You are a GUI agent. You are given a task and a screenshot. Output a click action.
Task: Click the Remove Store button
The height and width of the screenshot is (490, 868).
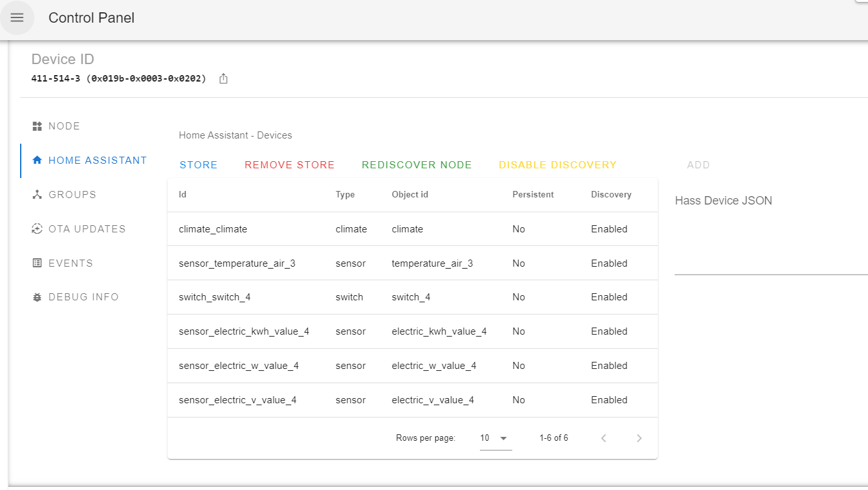(x=290, y=165)
